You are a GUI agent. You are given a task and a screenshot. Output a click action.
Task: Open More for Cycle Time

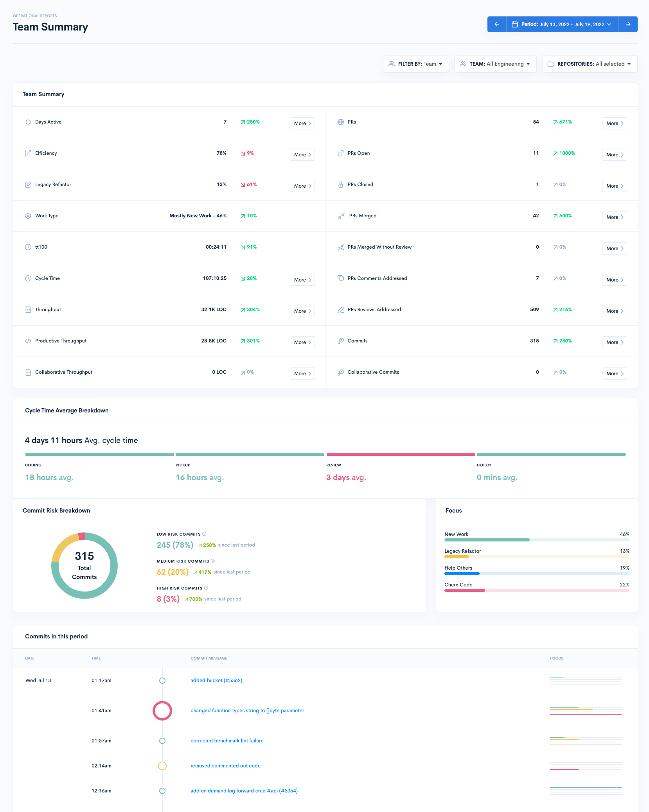302,280
